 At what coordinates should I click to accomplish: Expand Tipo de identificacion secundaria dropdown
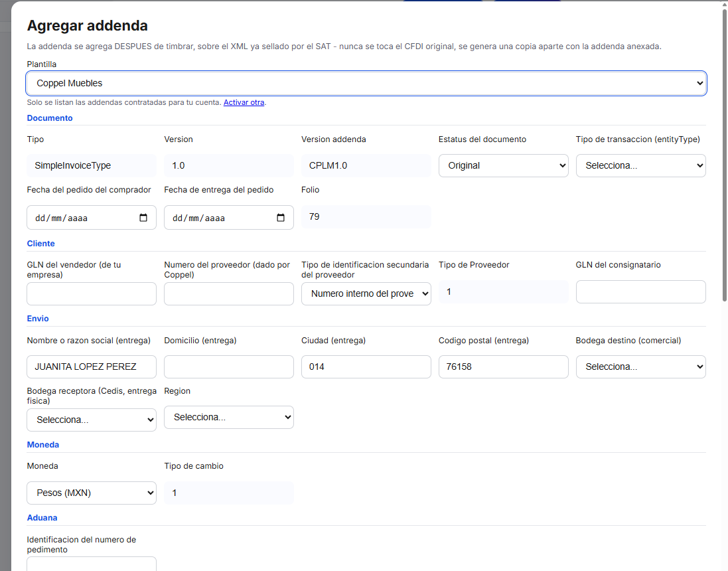pos(366,293)
